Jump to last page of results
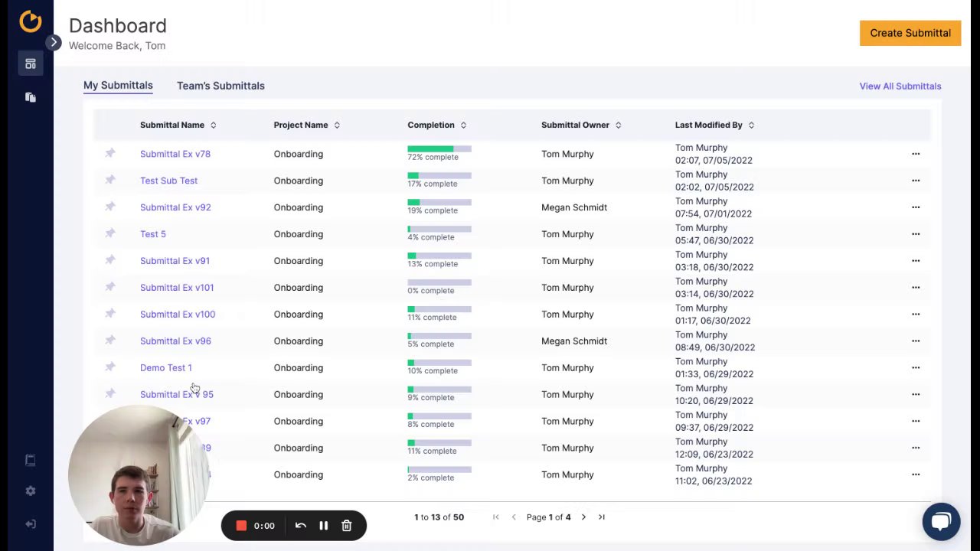980x551 pixels. (x=602, y=517)
